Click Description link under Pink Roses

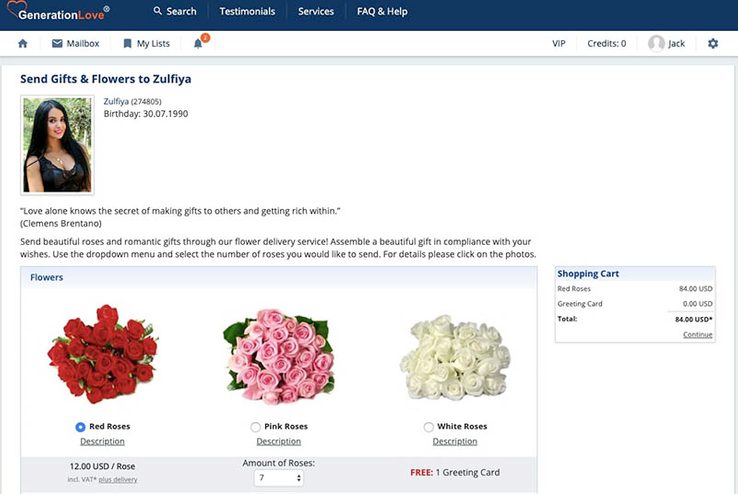278,441
